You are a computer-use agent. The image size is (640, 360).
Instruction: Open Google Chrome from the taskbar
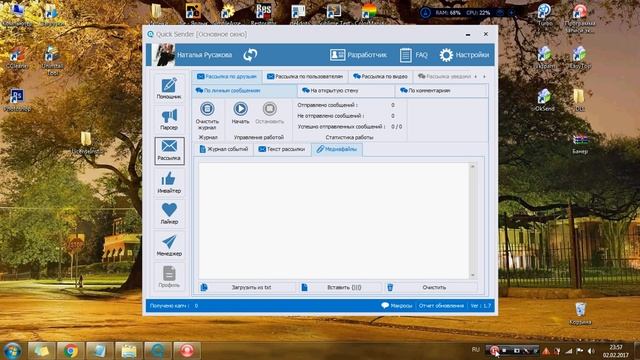71,350
